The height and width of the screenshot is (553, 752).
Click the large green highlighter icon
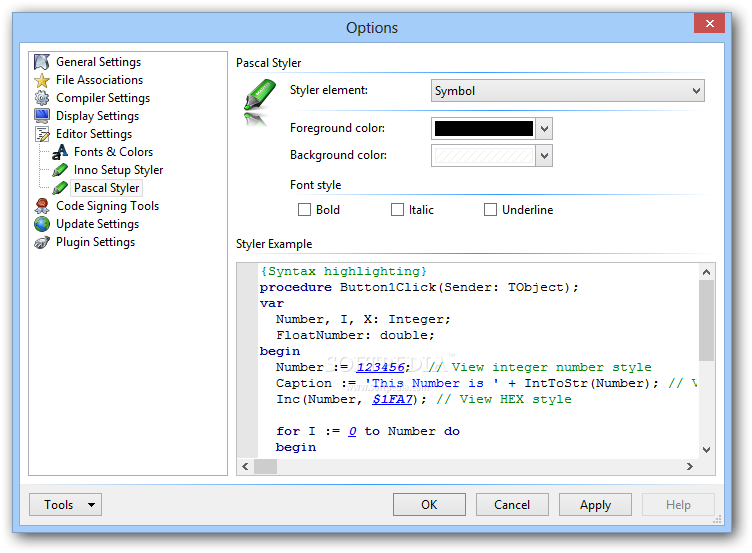(x=259, y=103)
